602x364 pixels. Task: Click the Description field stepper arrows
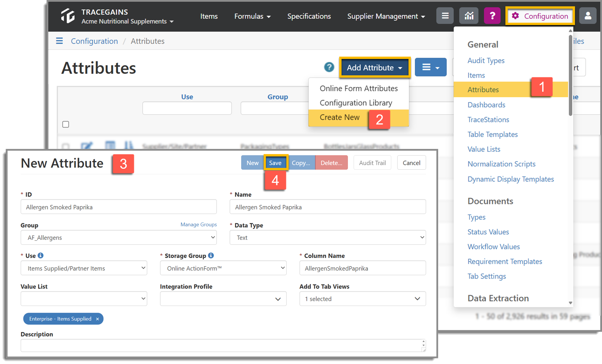tap(423, 343)
